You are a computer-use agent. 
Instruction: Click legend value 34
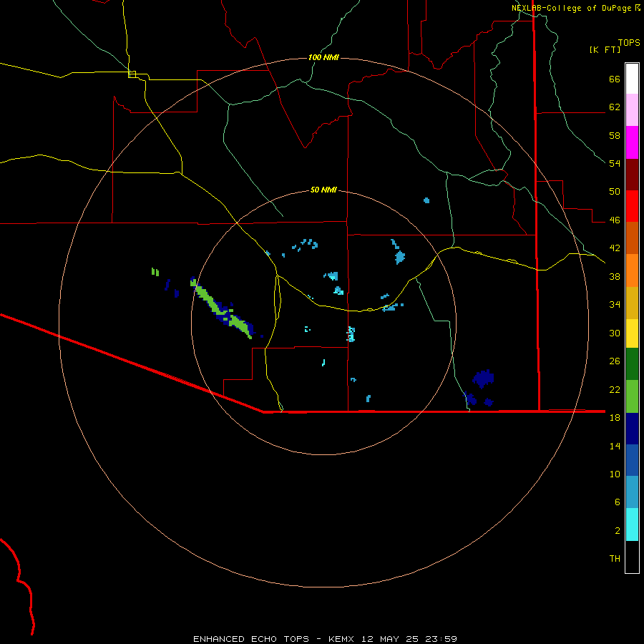615,305
